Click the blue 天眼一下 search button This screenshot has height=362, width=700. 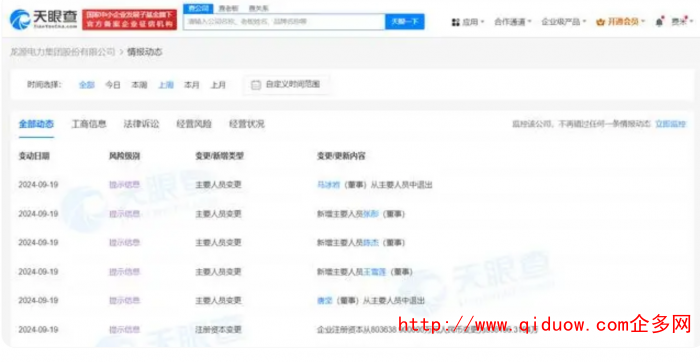pyautogui.click(x=405, y=21)
